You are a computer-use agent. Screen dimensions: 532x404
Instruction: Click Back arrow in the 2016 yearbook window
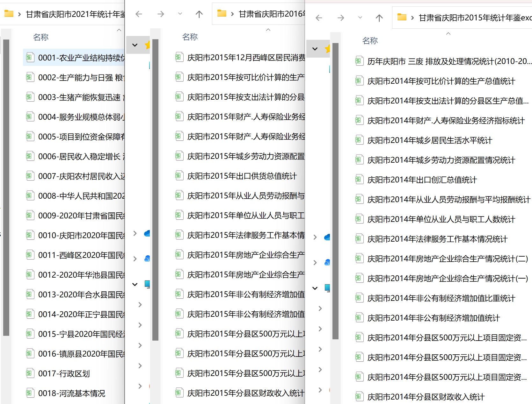pos(139,14)
